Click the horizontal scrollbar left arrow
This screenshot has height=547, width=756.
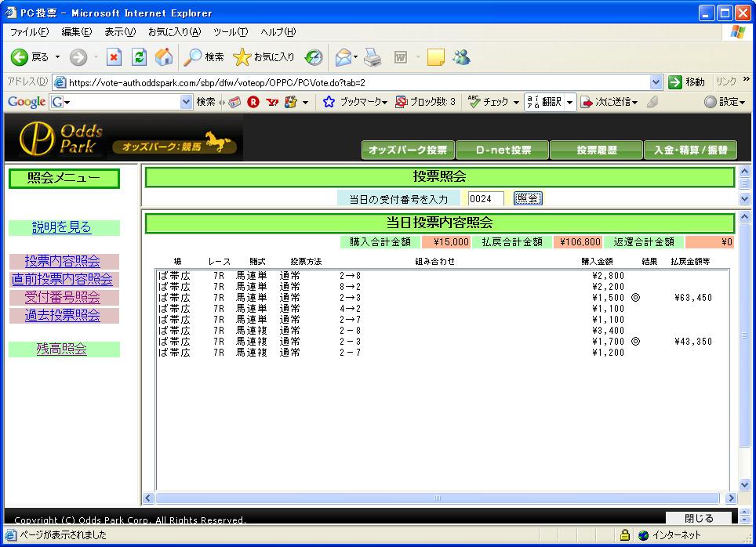(x=148, y=498)
